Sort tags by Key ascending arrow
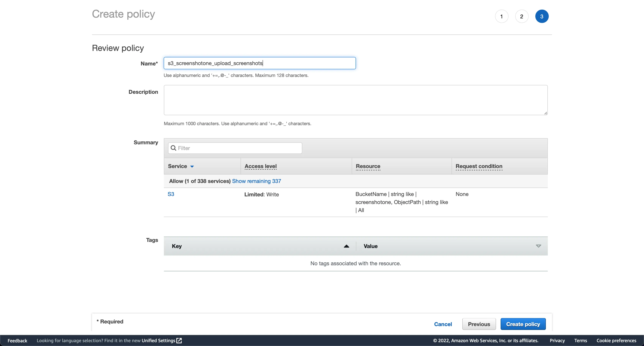This screenshot has width=644, height=346. coord(346,246)
